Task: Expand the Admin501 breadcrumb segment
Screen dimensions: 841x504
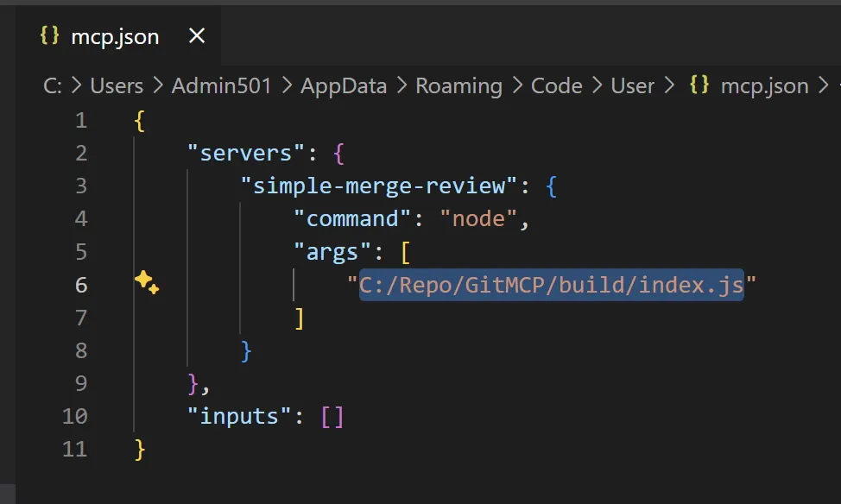Action: [221, 86]
